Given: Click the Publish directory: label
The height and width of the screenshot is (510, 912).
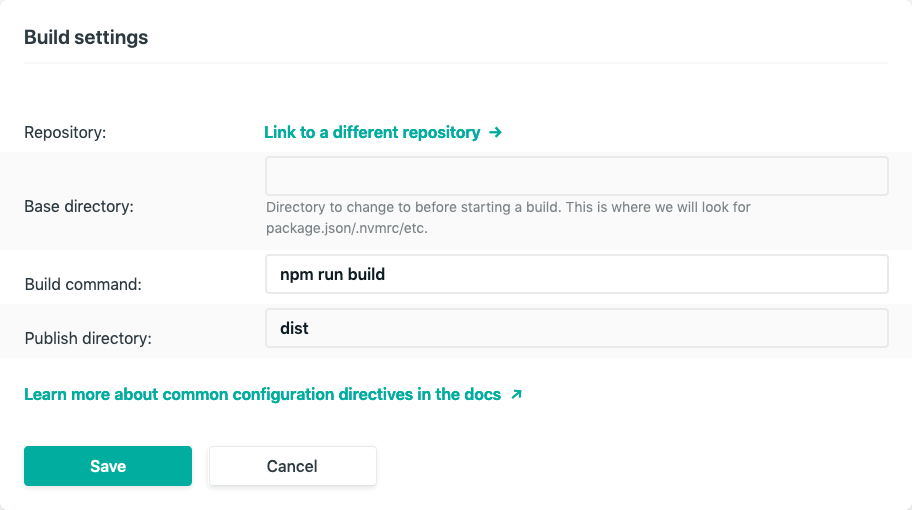Looking at the screenshot, I should (88, 338).
